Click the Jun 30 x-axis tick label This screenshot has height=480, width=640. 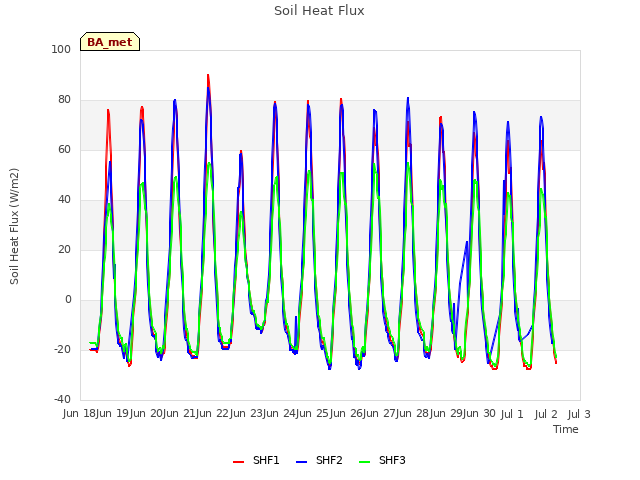point(480,414)
